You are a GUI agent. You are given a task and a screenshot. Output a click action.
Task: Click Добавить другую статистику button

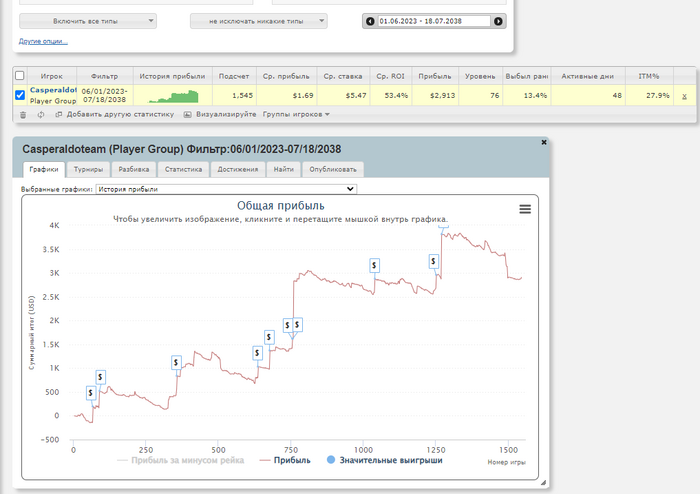115,115
